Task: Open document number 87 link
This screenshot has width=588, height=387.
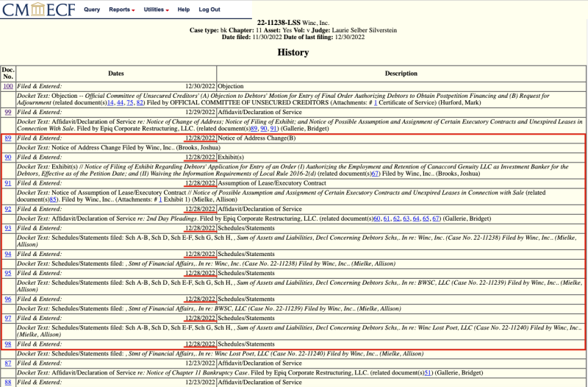Action: [x=8, y=363]
